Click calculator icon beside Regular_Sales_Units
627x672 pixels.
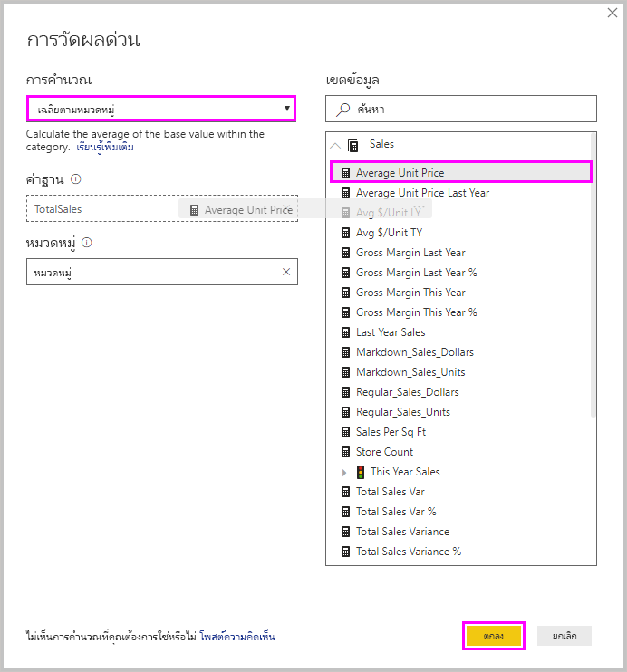(345, 412)
